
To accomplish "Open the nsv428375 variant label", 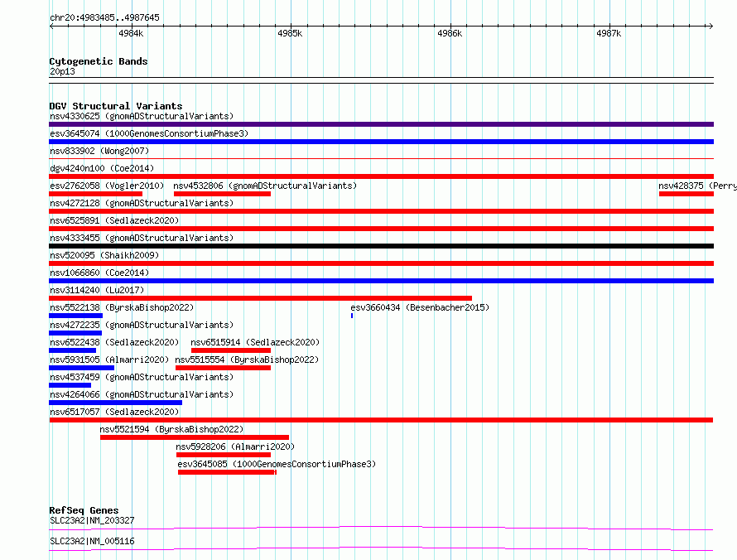I will pos(697,186).
